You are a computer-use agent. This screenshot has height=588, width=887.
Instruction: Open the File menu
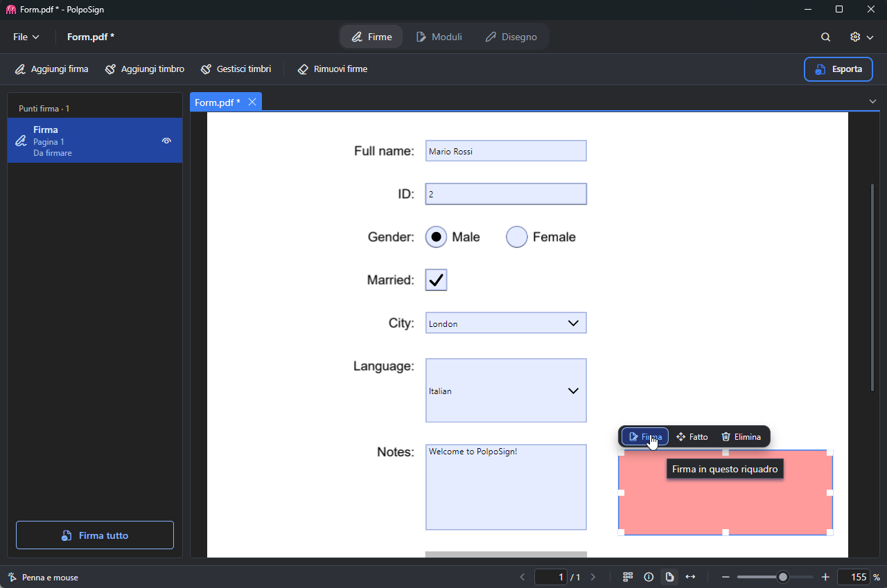(26, 37)
